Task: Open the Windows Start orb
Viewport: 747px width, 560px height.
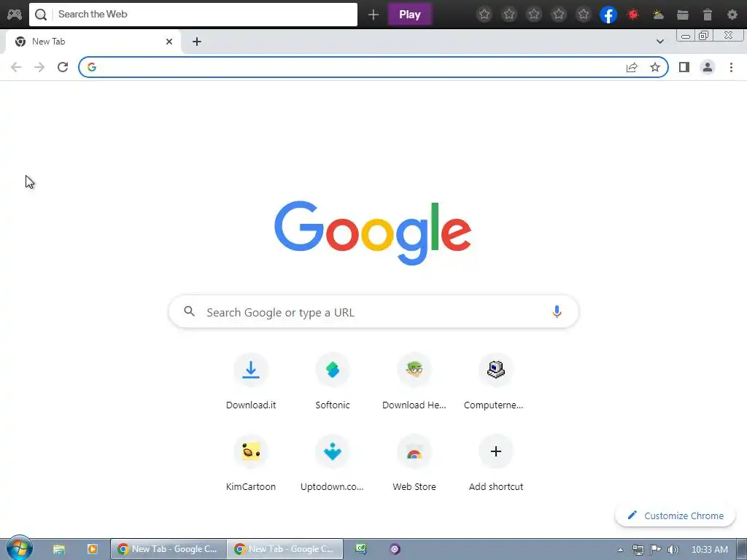Action: 19,548
